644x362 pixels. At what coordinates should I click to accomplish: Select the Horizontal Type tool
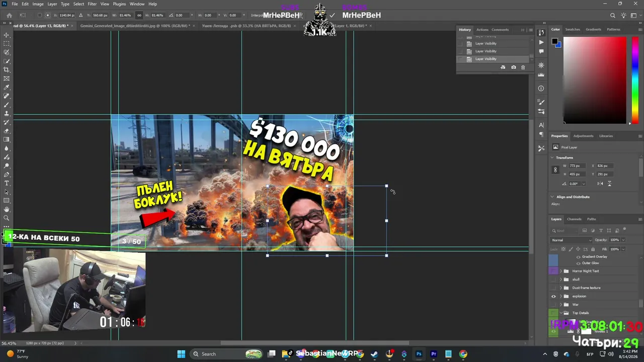click(7, 183)
